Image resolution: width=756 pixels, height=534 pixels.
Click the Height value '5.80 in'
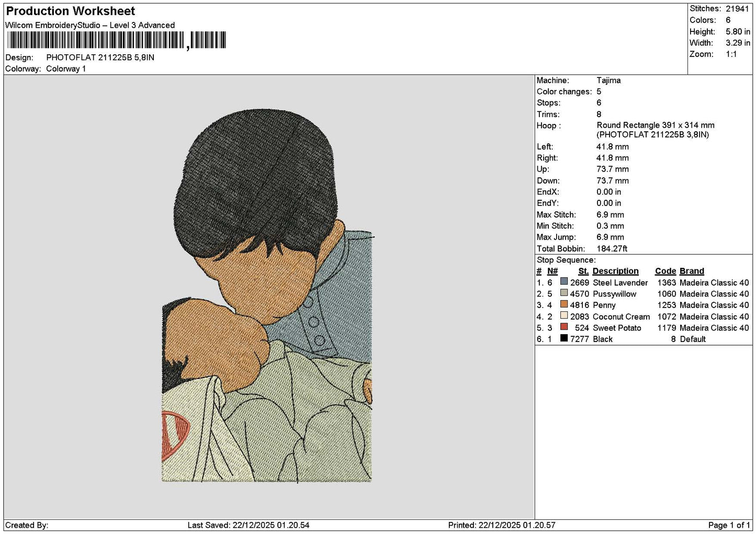(738, 31)
